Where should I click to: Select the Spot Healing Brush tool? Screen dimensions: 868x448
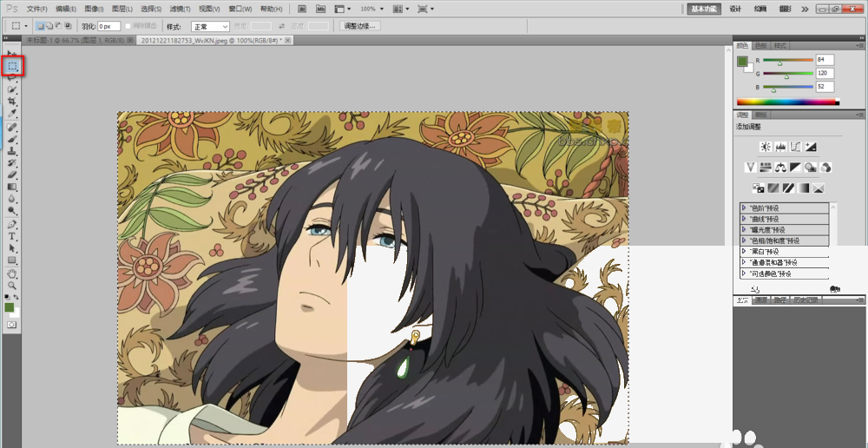(12, 128)
